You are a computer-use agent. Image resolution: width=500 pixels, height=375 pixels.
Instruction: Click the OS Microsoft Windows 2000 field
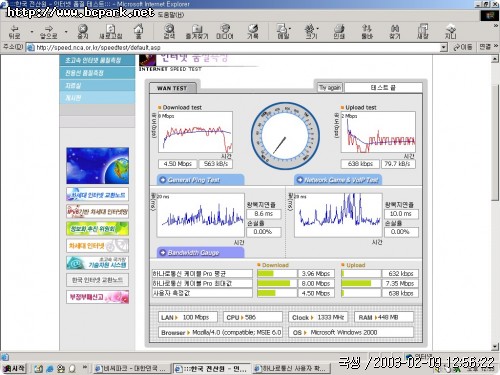[x=351, y=332]
